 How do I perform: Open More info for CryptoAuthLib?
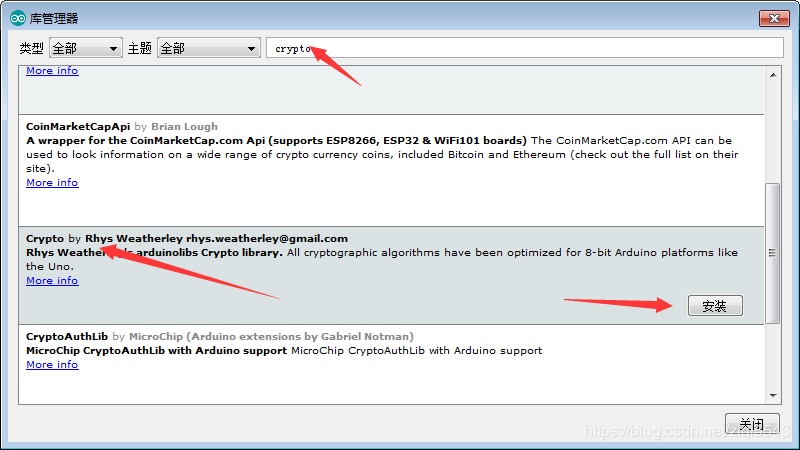click(x=52, y=365)
